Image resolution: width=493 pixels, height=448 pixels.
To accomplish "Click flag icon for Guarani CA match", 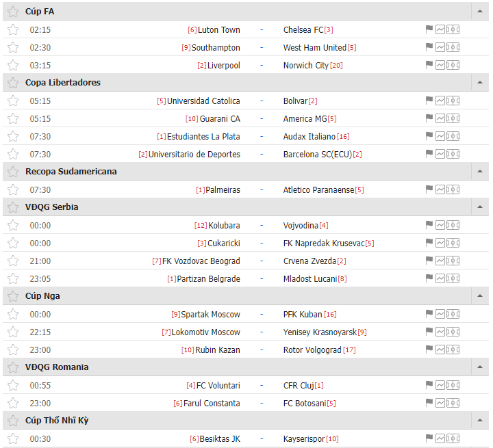I will tap(429, 118).
